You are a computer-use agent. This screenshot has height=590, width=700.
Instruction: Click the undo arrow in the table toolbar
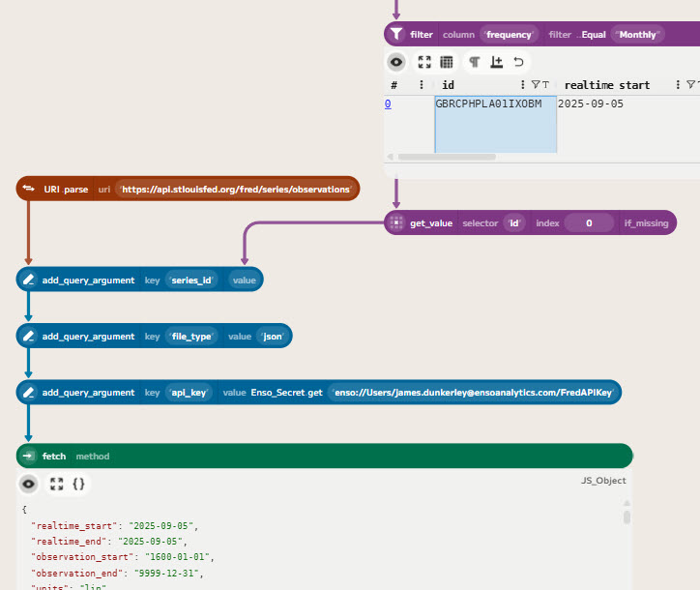point(519,62)
